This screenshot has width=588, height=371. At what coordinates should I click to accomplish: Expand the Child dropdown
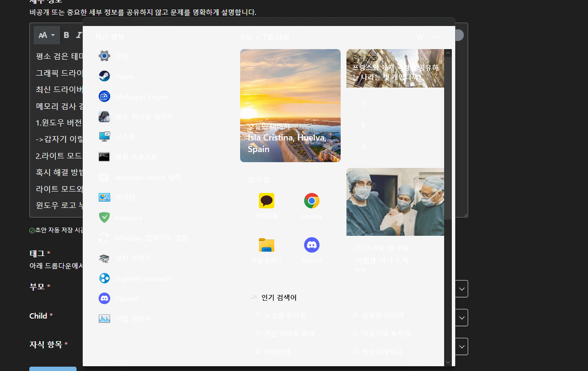click(461, 318)
